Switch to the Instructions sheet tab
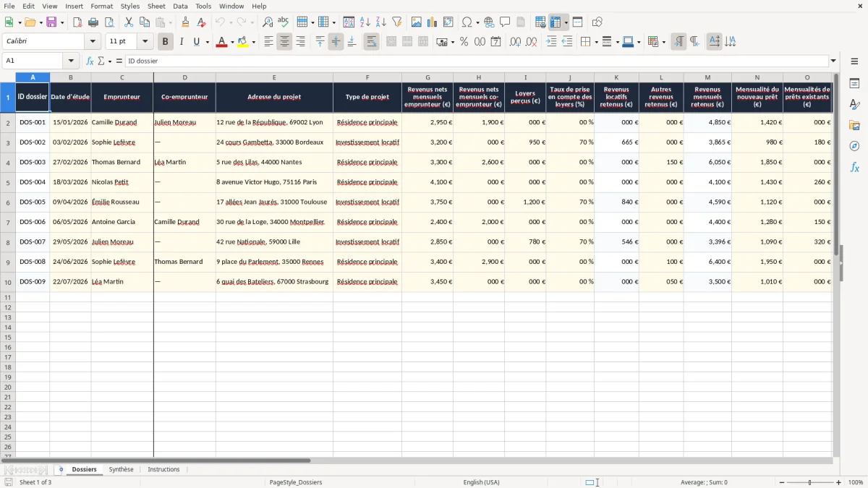868x488 pixels. 163,469
